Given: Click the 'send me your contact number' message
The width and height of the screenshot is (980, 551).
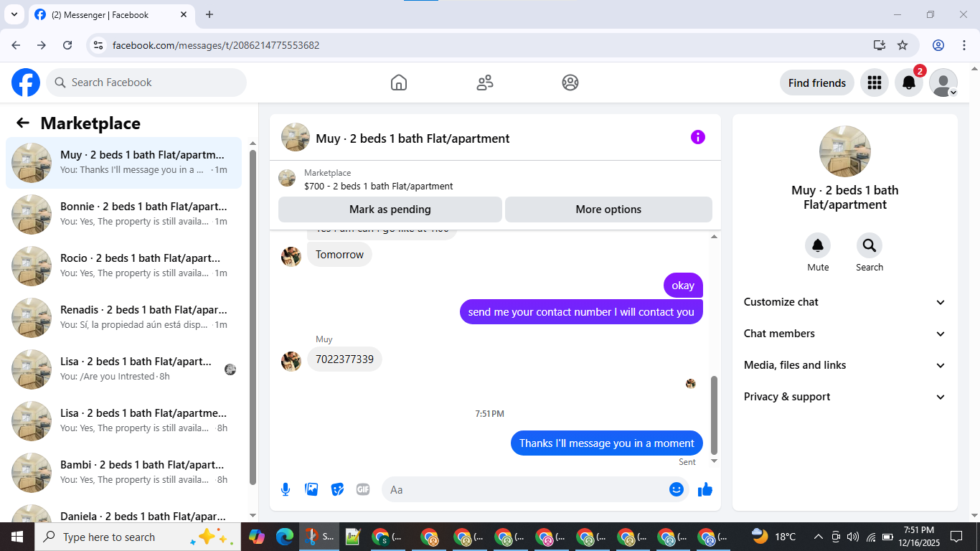Looking at the screenshot, I should pos(581,312).
